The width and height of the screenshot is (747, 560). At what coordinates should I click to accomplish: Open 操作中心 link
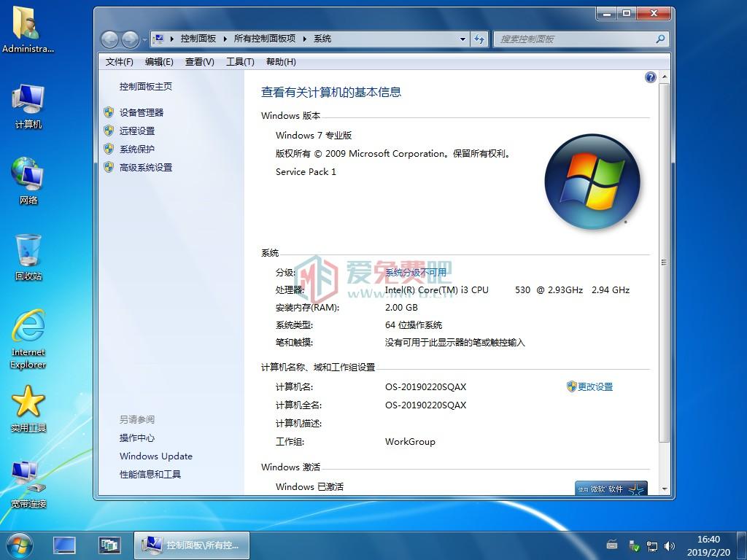(137, 438)
